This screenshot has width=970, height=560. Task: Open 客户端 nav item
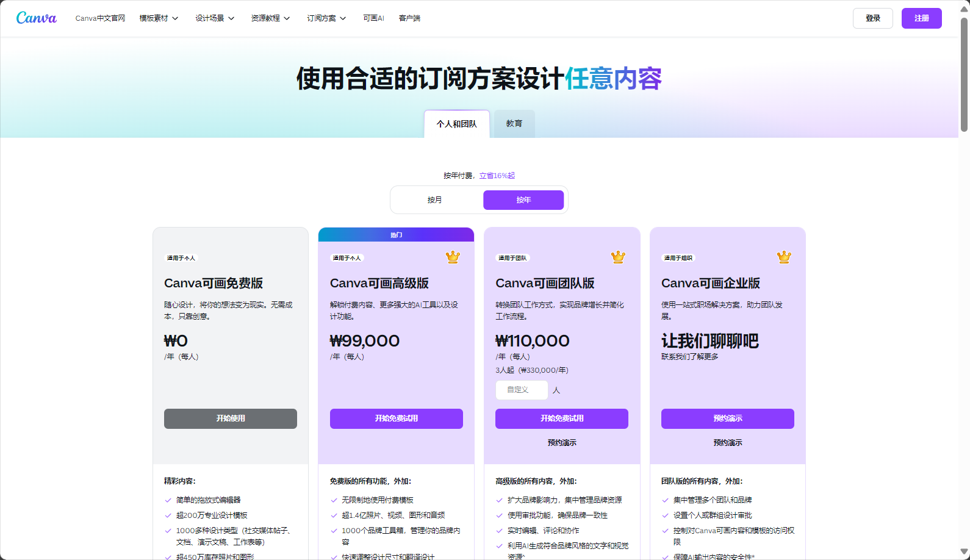coord(409,18)
